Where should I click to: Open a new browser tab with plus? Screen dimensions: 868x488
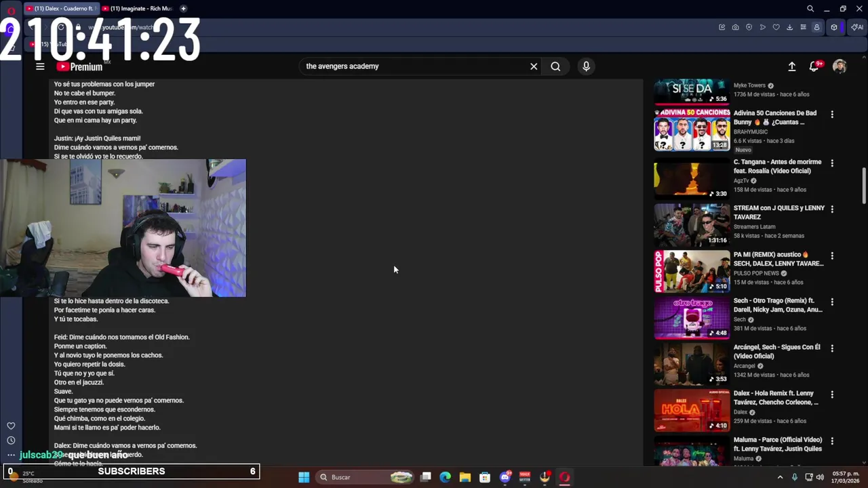pyautogui.click(x=183, y=9)
